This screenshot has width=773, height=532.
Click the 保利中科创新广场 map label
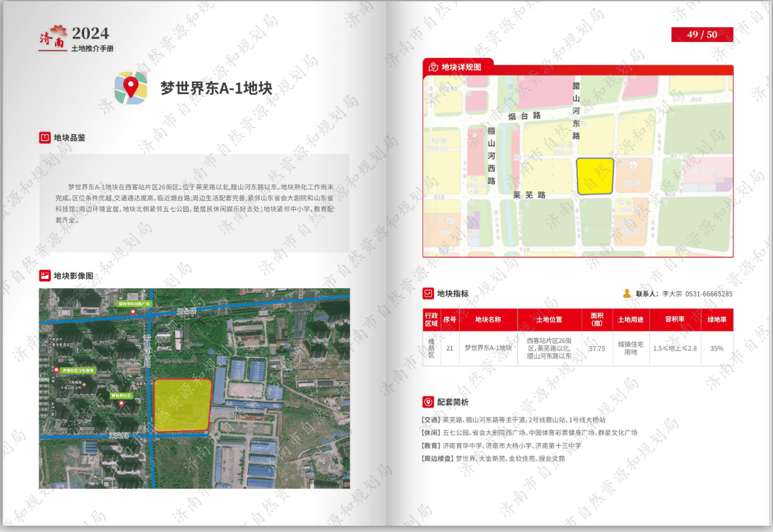136,303
